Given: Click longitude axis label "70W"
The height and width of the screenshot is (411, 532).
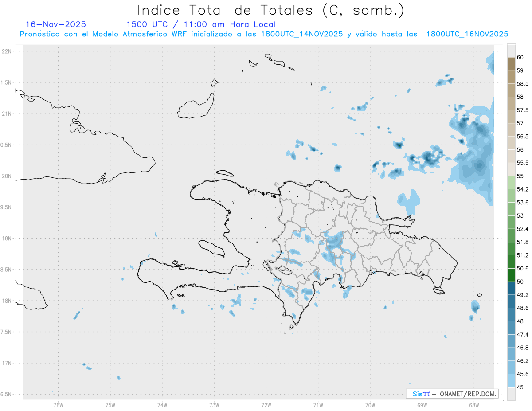Looking at the screenshot, I should (x=370, y=405).
